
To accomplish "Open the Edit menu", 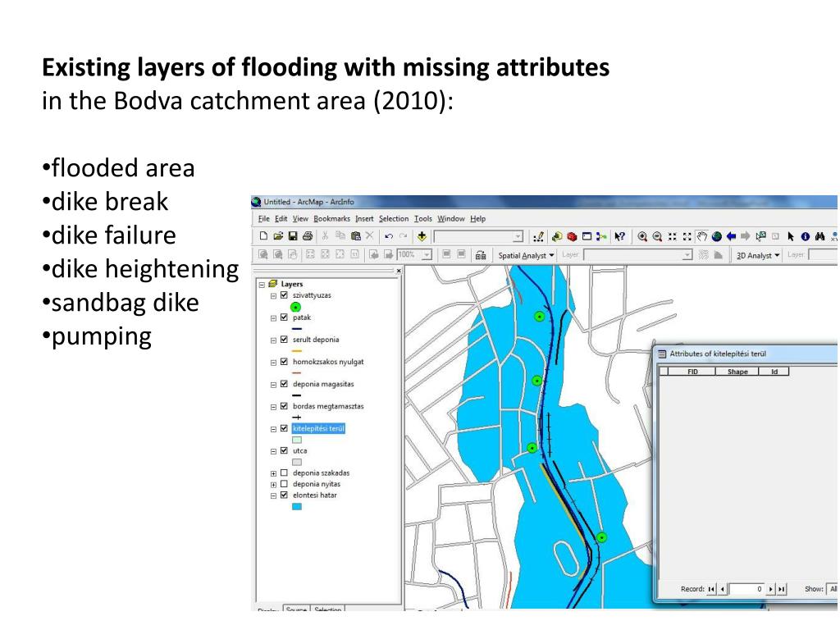I will 281,218.
